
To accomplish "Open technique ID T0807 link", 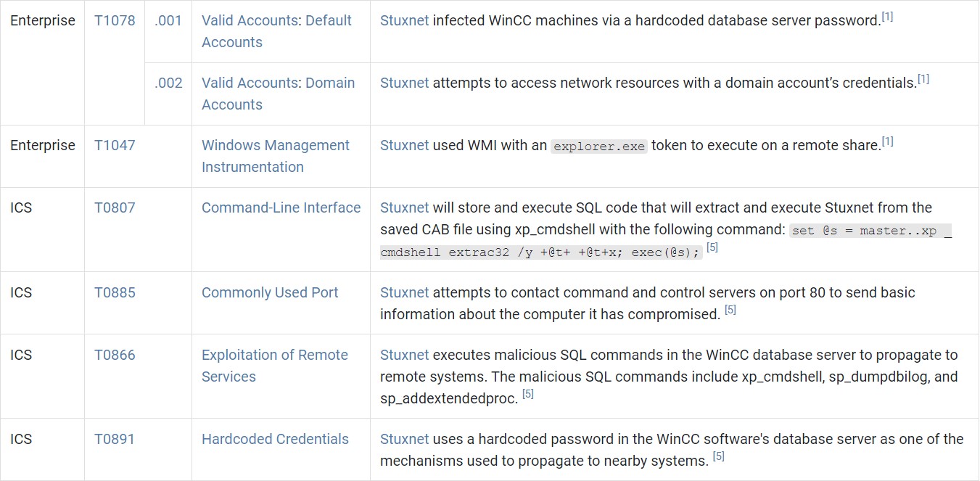I will pos(115,207).
